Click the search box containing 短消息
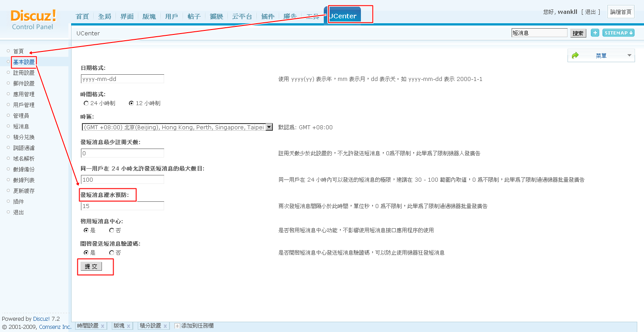This screenshot has height=332, width=644. pos(539,33)
